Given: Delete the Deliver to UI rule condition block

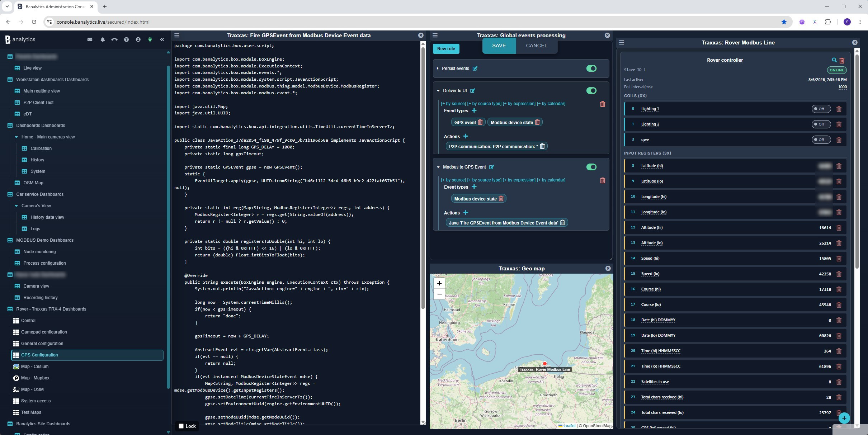Looking at the screenshot, I should [x=603, y=104].
